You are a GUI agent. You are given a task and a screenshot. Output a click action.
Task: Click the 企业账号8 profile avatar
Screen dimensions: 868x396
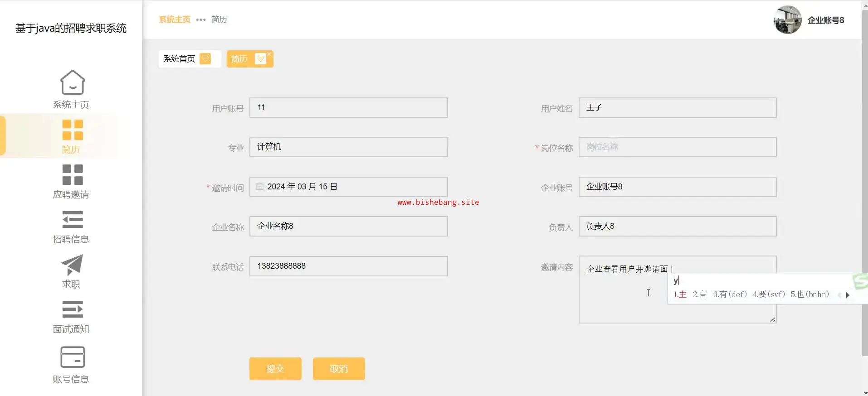tap(787, 20)
